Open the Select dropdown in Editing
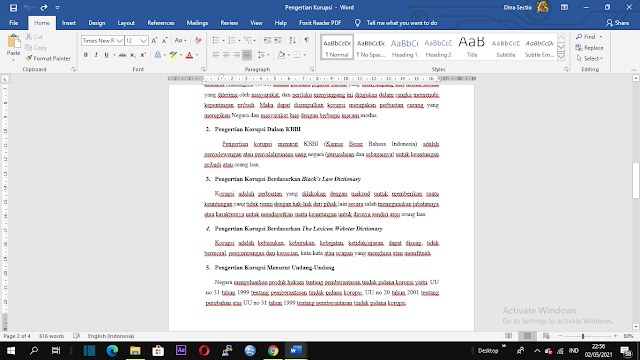 coord(589,58)
